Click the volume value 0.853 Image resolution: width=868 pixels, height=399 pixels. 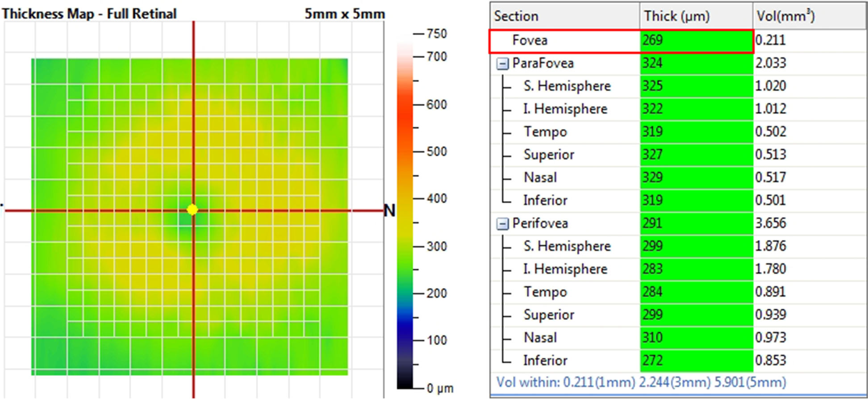pos(771,360)
